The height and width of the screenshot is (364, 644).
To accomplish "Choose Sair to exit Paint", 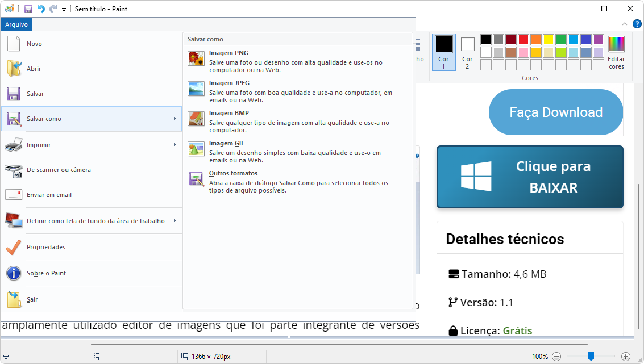I will [x=92, y=299].
